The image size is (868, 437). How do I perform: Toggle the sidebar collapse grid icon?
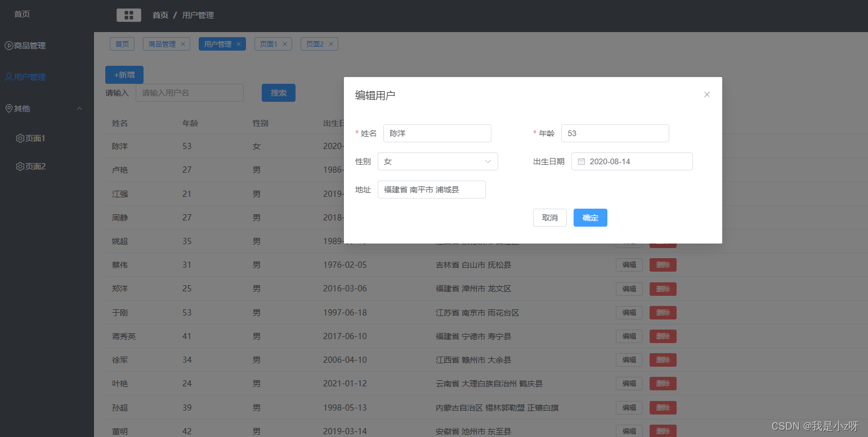(129, 15)
